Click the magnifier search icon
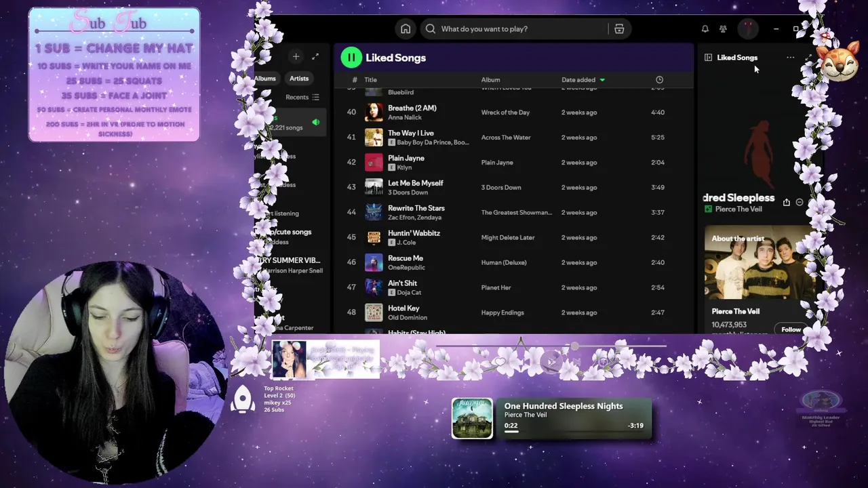The width and height of the screenshot is (868, 488). tap(431, 29)
